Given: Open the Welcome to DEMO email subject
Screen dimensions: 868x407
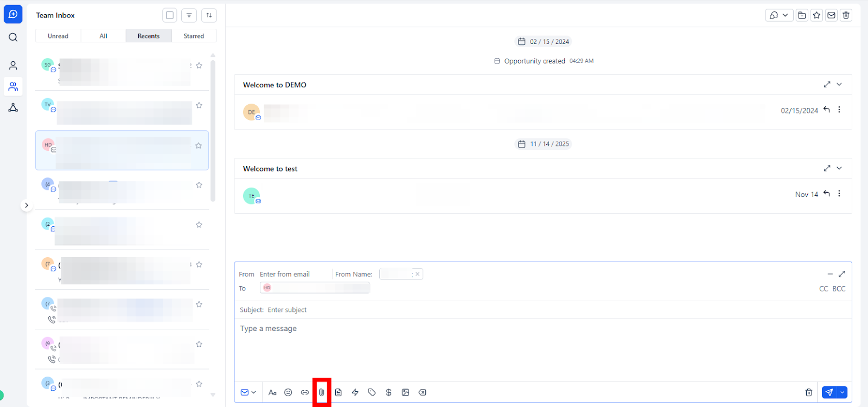Looking at the screenshot, I should [275, 85].
